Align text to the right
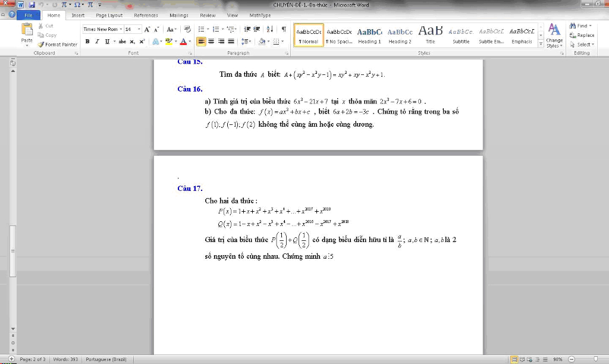The width and height of the screenshot is (609, 364). (x=221, y=41)
